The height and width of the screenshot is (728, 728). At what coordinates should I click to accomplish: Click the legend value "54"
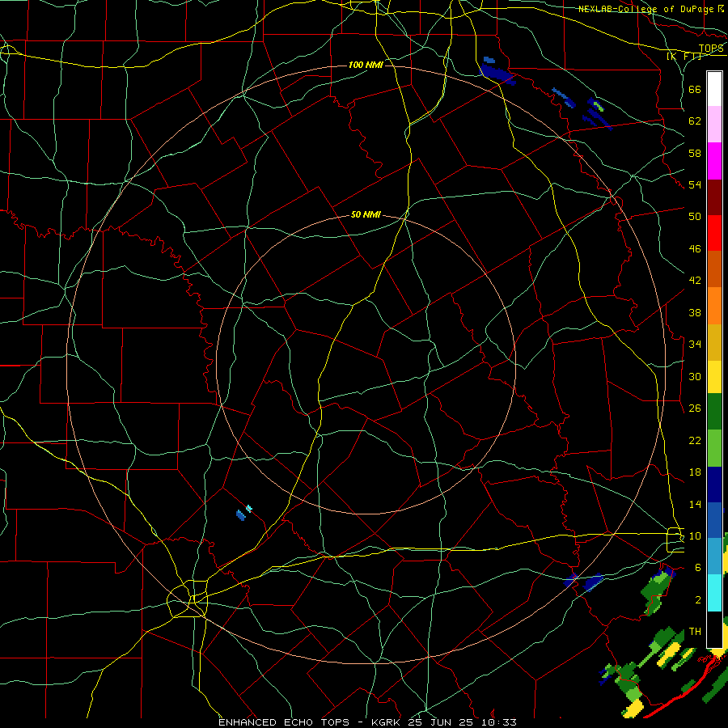click(695, 184)
